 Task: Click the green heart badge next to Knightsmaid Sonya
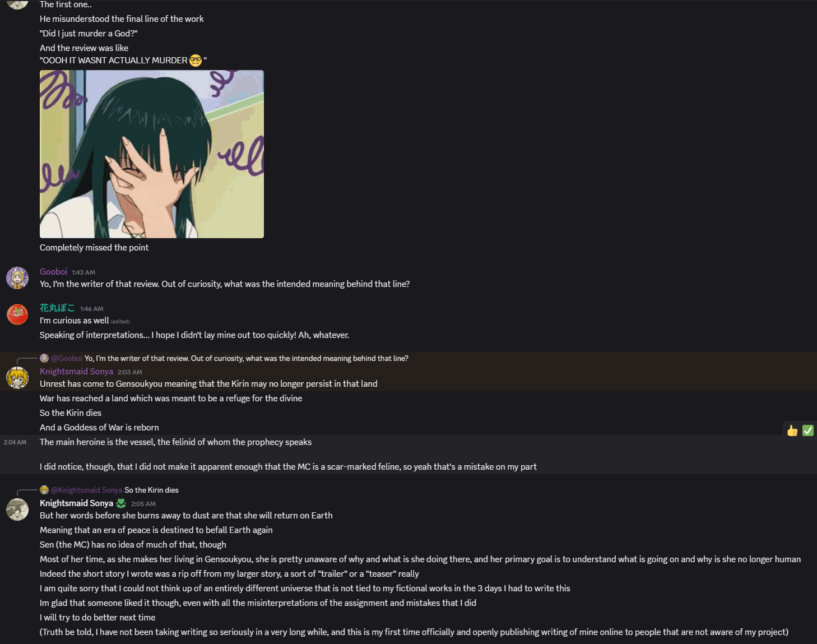(x=121, y=503)
